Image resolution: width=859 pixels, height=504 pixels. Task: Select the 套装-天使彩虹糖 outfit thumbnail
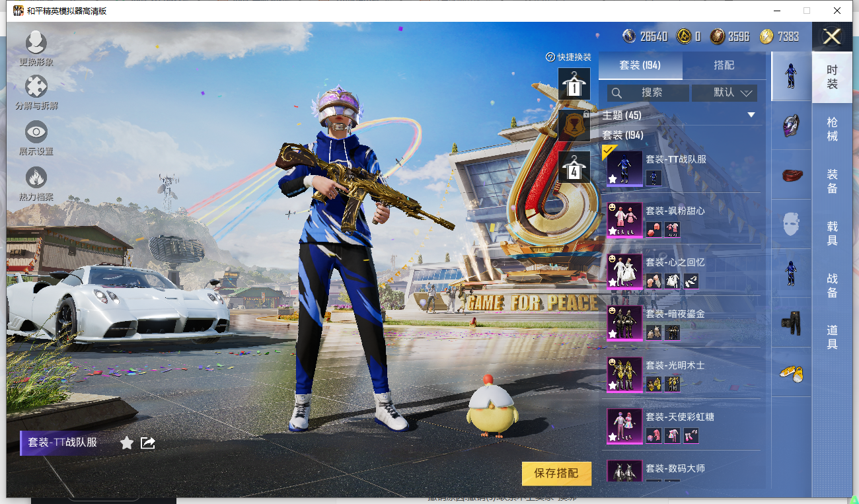coord(624,426)
